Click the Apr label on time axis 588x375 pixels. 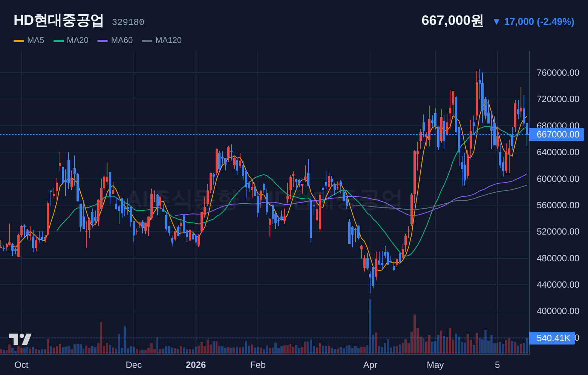click(370, 365)
